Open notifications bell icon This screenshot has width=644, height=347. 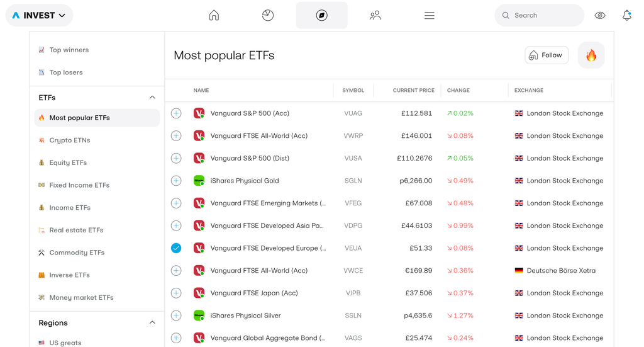(627, 15)
